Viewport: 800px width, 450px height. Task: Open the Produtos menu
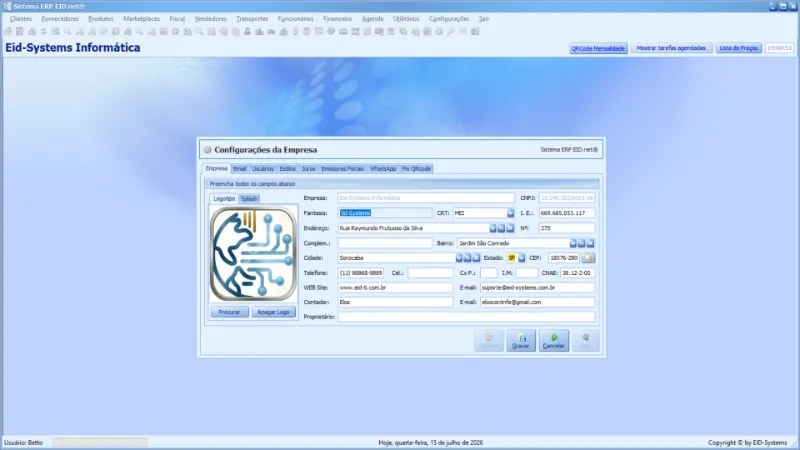coord(101,19)
